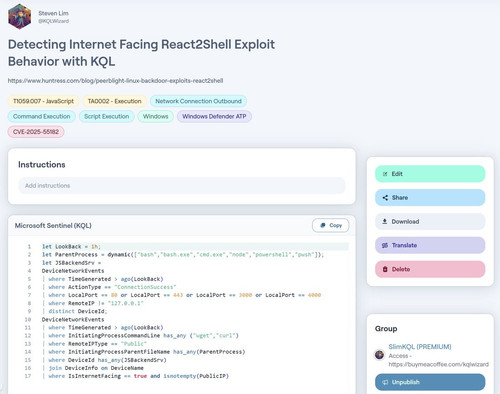The image size is (500, 394).
Task: Click the translate icon
Action: 385,245
